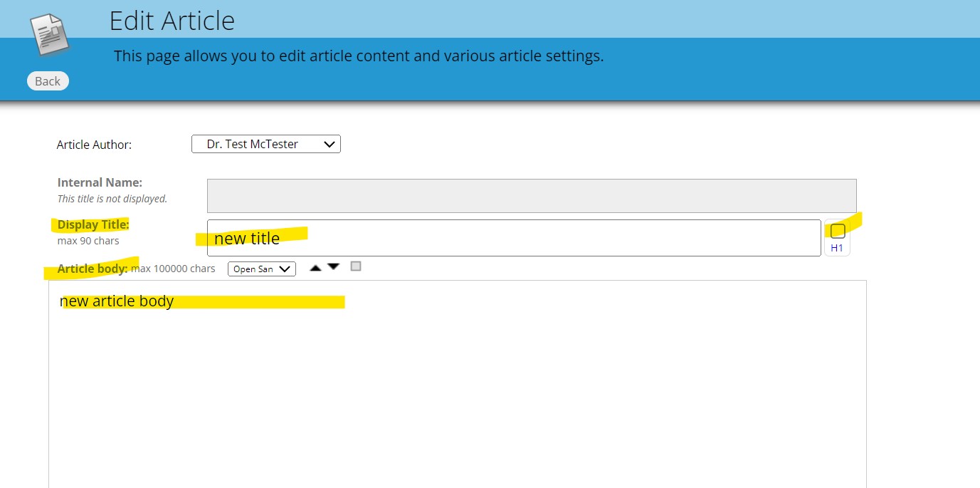The height and width of the screenshot is (488, 980).
Task: Click the 'This title is not displayed.' note
Action: pyautogui.click(x=112, y=199)
